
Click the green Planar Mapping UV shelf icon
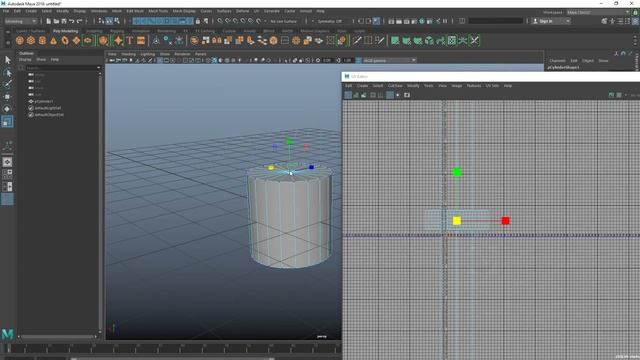(x=395, y=40)
